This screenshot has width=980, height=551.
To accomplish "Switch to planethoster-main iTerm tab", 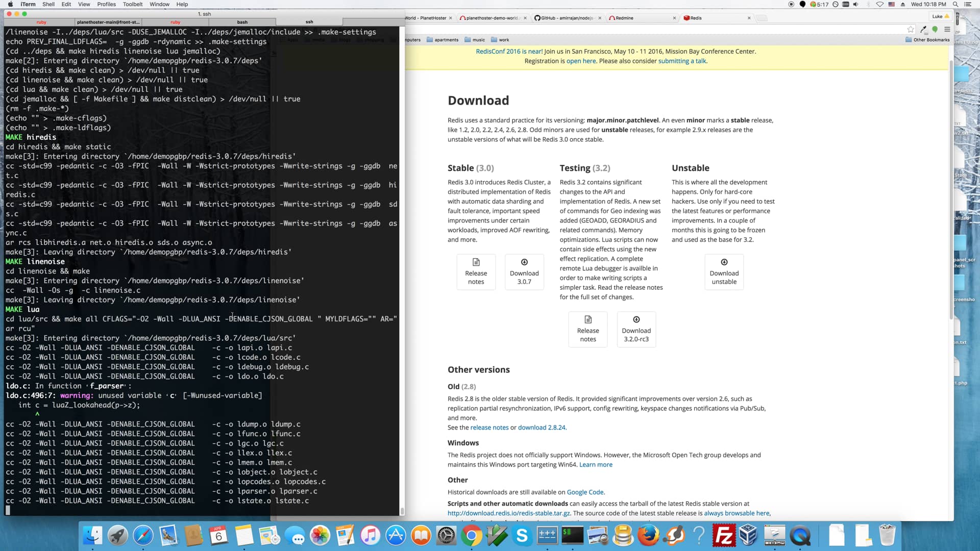I will click(108, 22).
